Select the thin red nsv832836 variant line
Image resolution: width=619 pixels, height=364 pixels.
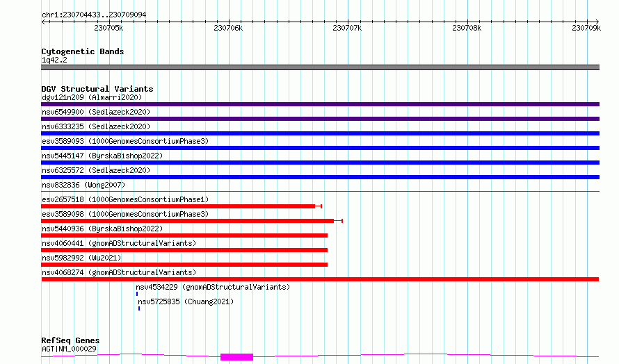[x=320, y=192]
